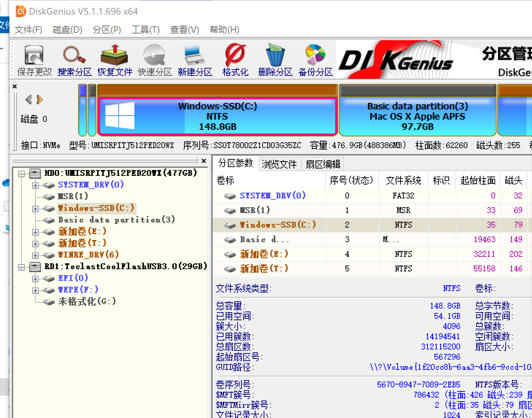Open the 帮助(H) menu
Viewport: 532px width, 418px height.
[x=224, y=30]
